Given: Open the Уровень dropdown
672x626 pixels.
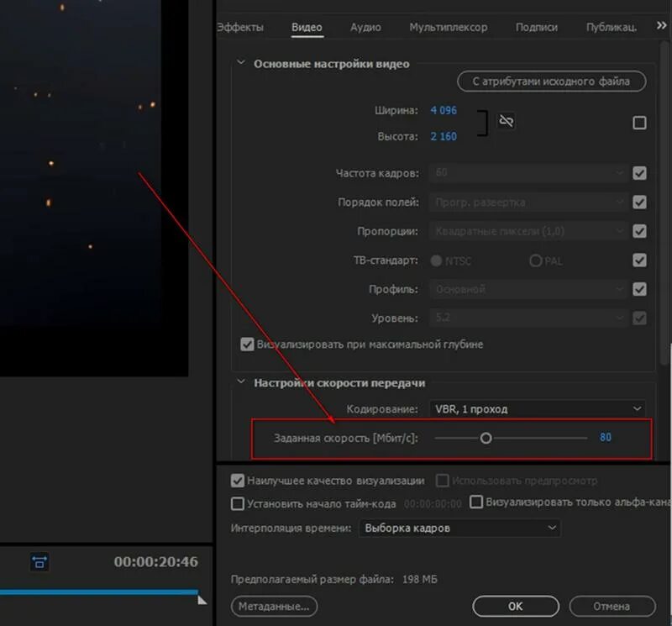Looking at the screenshot, I should pos(529,318).
